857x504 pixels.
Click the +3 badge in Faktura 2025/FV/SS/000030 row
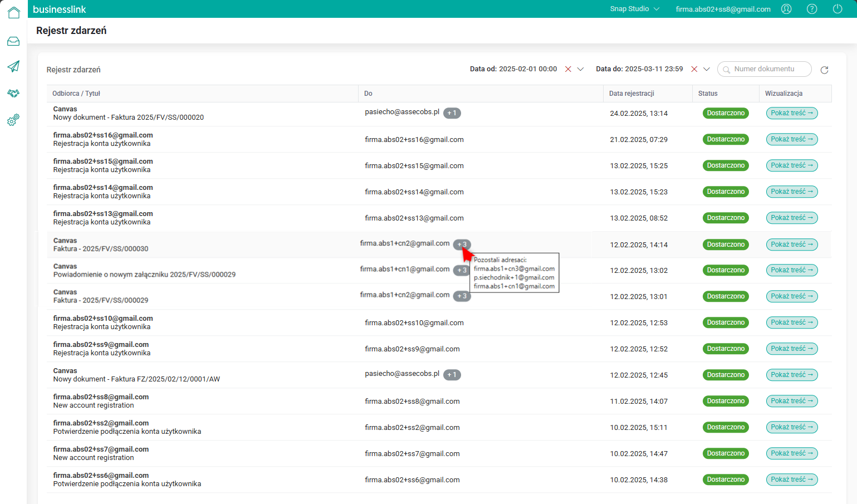tap(462, 244)
